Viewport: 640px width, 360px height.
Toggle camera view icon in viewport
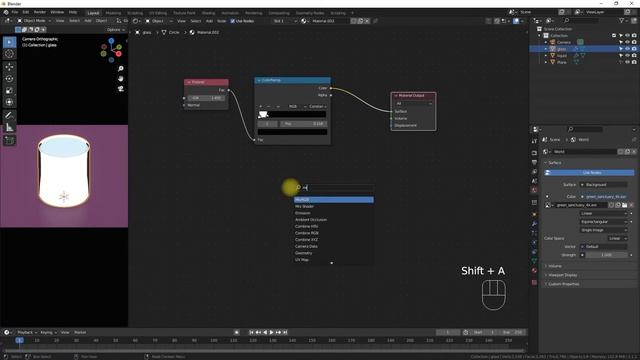click(120, 89)
